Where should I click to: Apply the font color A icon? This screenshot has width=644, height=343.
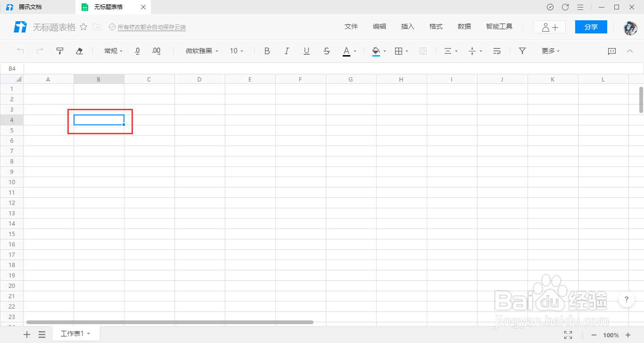click(x=347, y=51)
